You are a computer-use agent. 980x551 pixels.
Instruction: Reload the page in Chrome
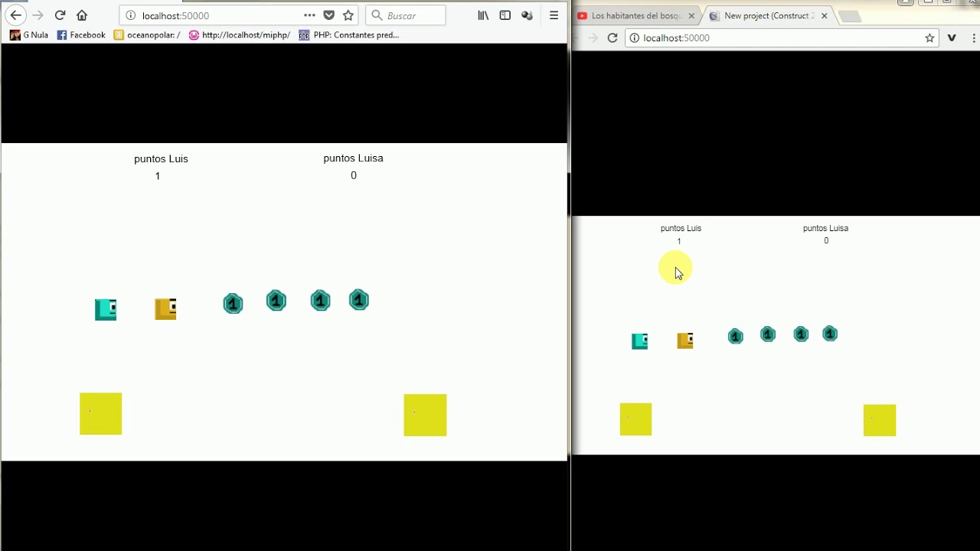tap(612, 37)
